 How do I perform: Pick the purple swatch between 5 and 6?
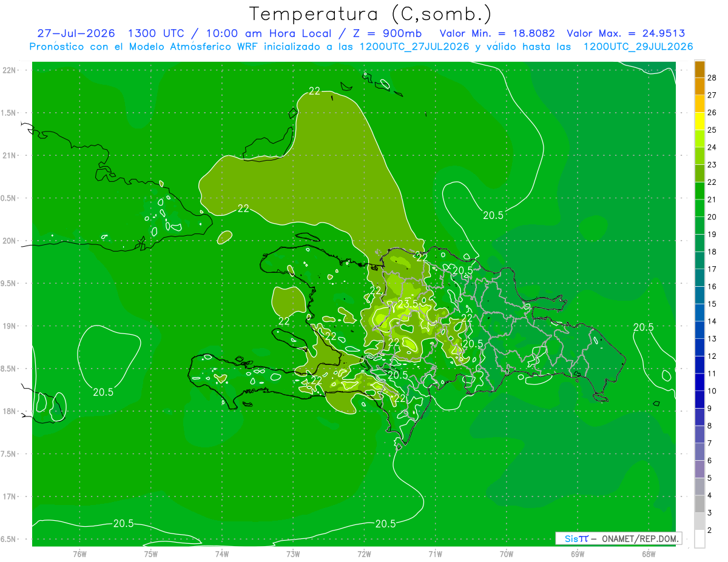click(699, 469)
